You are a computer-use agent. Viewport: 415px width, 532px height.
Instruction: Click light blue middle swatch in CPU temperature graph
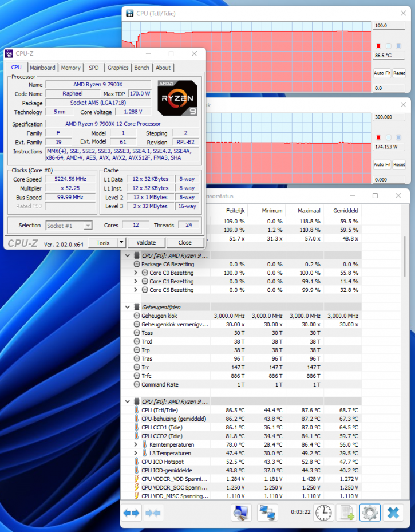point(389,46)
